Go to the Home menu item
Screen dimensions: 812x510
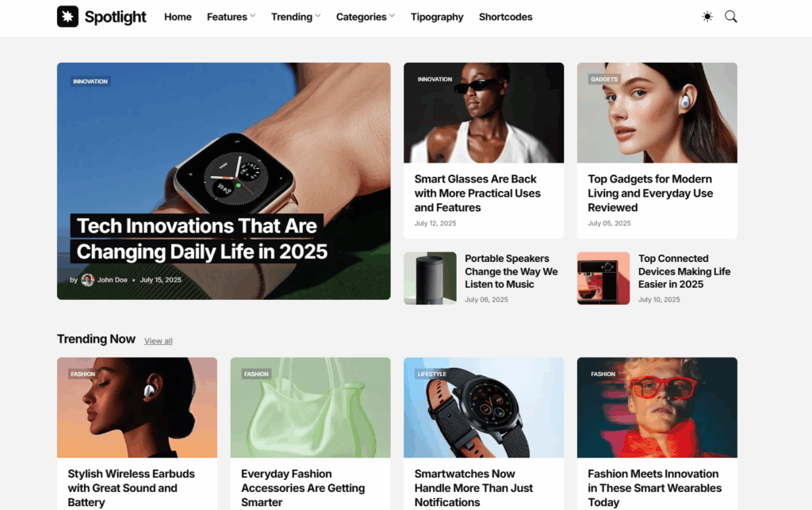(x=178, y=17)
